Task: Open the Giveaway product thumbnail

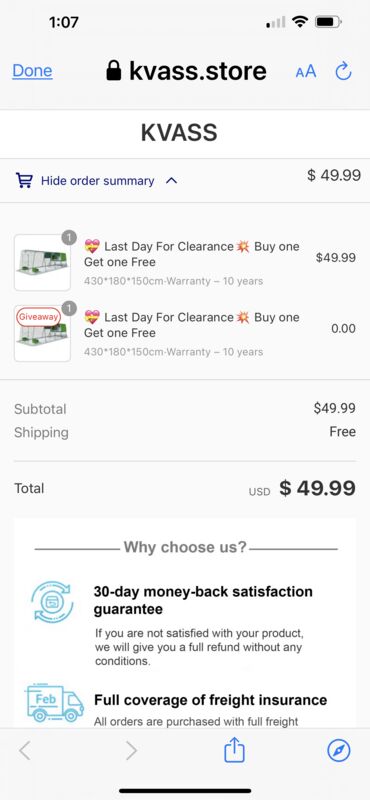Action: pos(42,334)
